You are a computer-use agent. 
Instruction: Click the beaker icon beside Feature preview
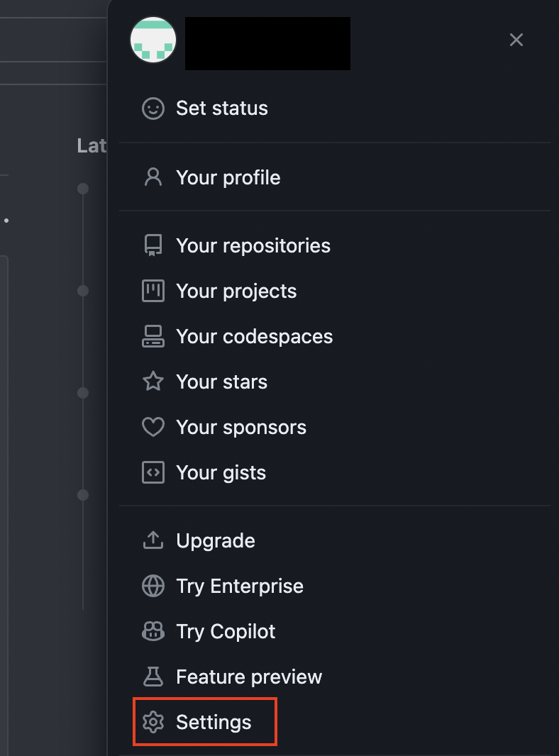coord(153,676)
